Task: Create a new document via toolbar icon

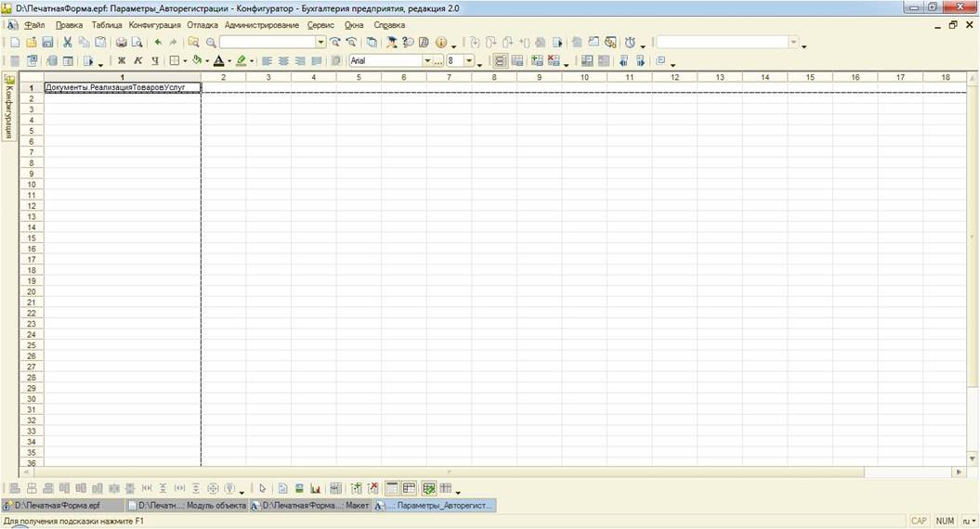Action: tap(15, 43)
